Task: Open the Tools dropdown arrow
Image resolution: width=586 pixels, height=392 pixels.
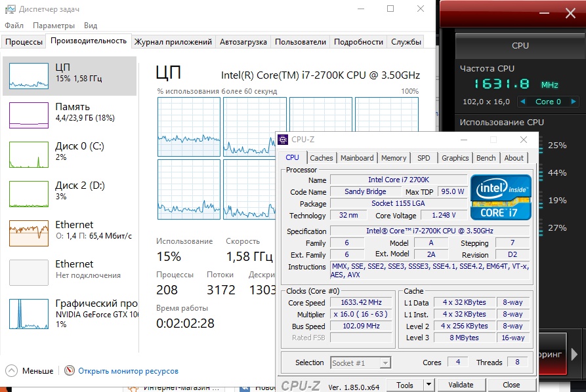Action: tap(429, 385)
